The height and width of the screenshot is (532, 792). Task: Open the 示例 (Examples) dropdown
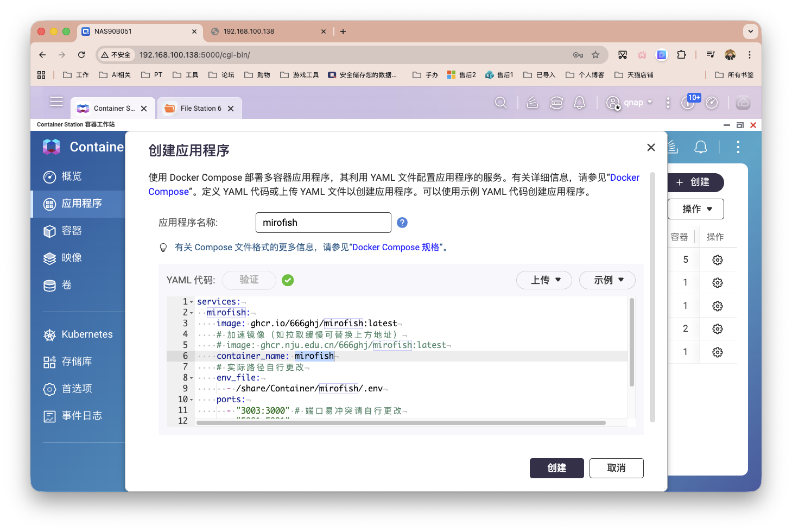tap(607, 280)
